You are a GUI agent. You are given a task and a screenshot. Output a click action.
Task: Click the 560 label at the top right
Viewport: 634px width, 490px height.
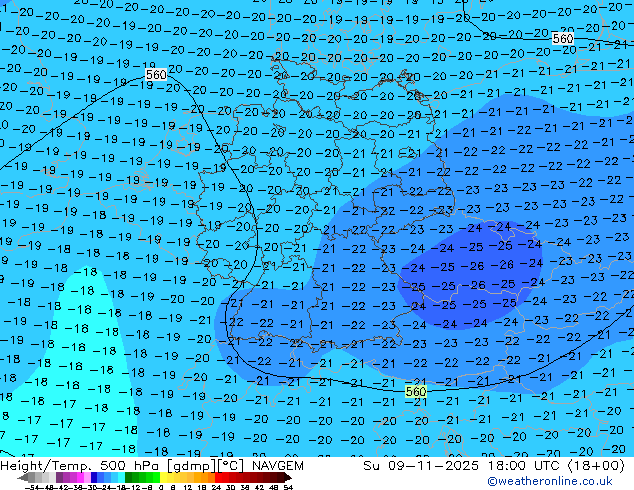click(x=563, y=38)
